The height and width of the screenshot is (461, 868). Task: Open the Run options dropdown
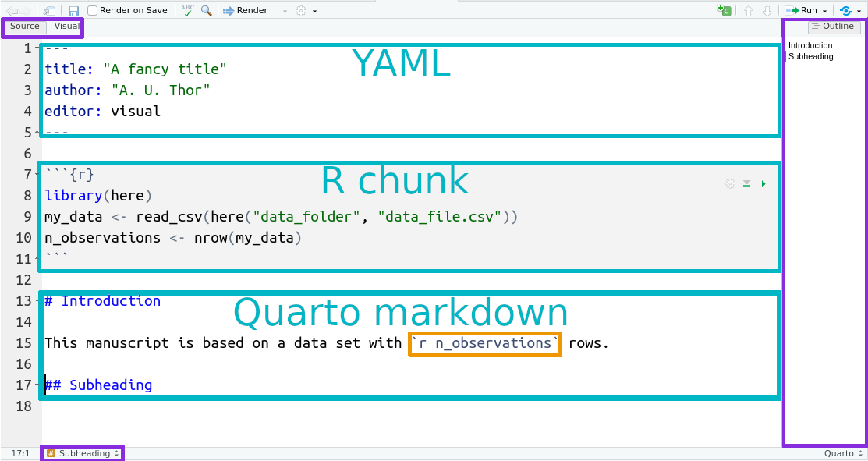[x=825, y=11]
